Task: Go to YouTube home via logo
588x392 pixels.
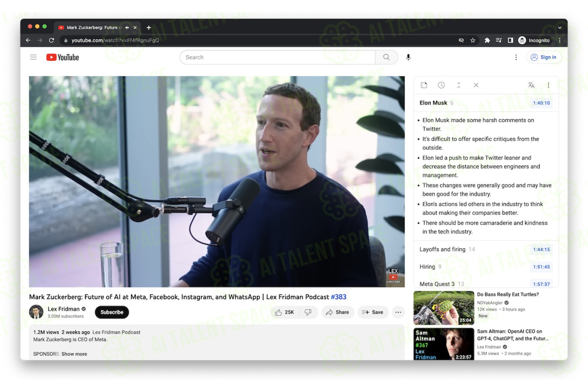Action: pyautogui.click(x=63, y=57)
